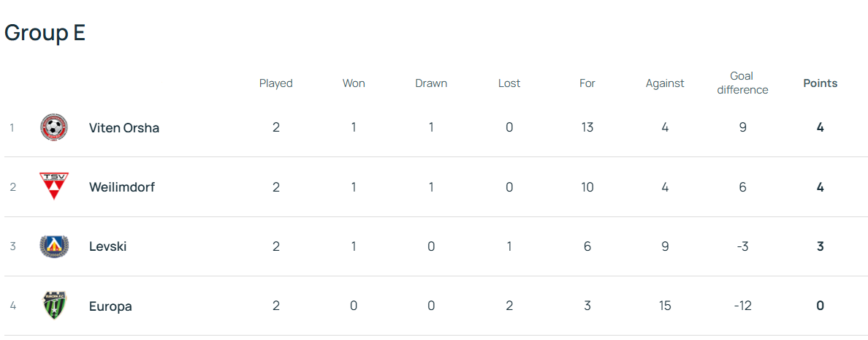Click the Levski club crest
The height and width of the screenshot is (340, 868).
pyautogui.click(x=54, y=246)
